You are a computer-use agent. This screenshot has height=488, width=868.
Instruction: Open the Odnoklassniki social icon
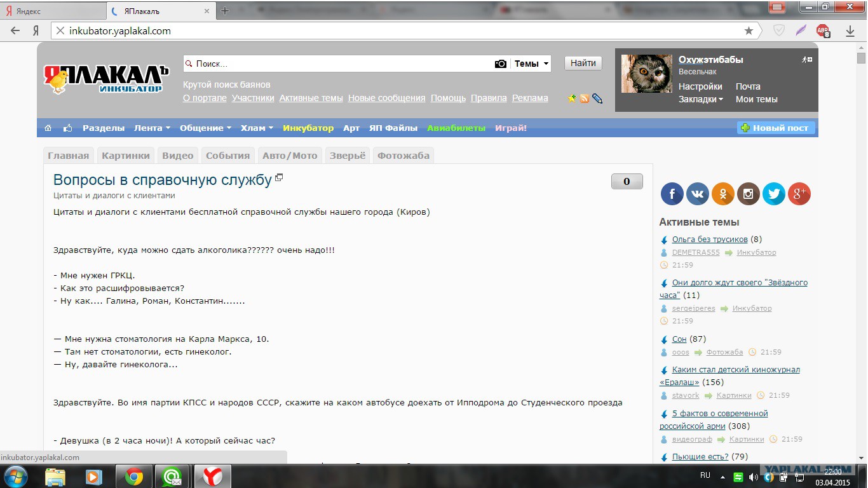722,194
